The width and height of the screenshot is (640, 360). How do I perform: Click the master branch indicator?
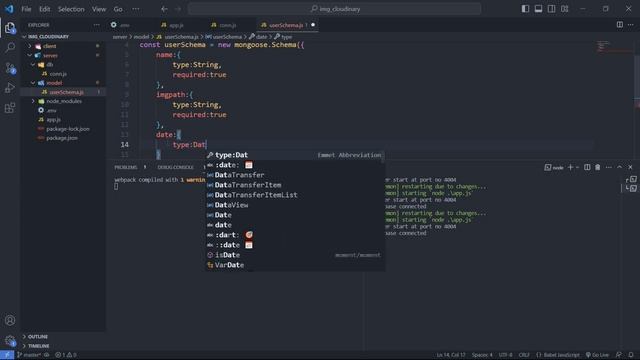click(x=29, y=355)
